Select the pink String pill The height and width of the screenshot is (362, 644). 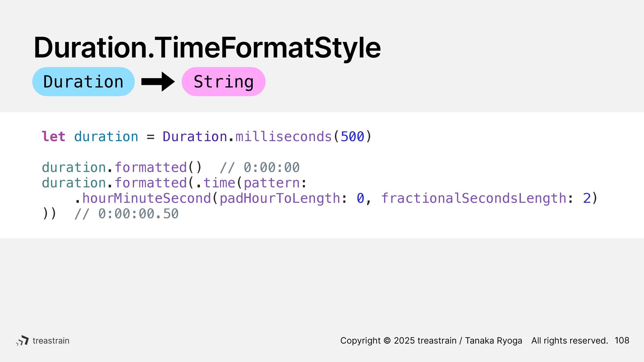(223, 81)
